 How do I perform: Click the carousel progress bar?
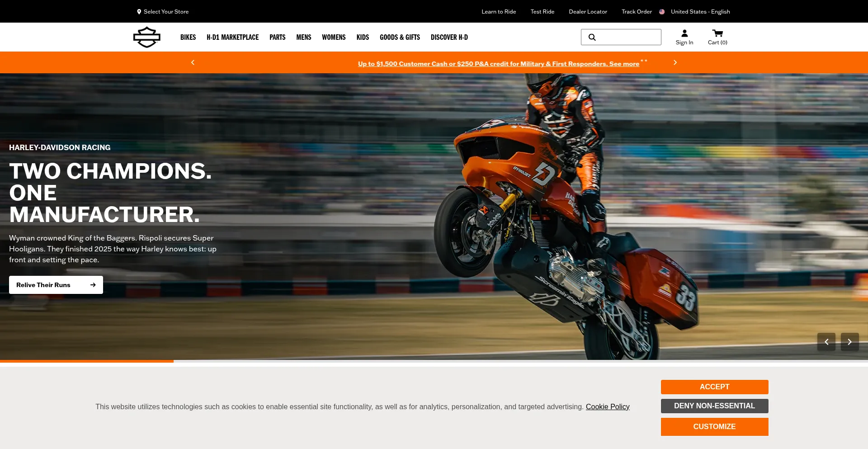(434, 361)
